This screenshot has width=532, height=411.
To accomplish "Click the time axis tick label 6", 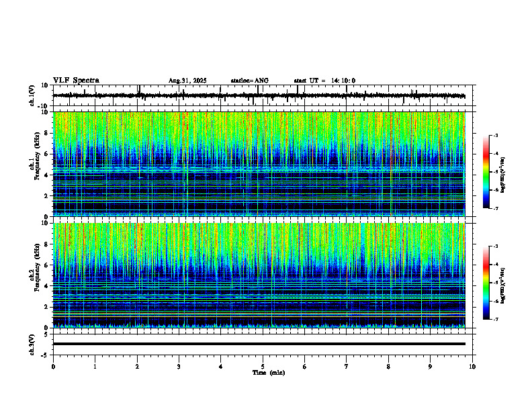I will pyautogui.click(x=305, y=367).
